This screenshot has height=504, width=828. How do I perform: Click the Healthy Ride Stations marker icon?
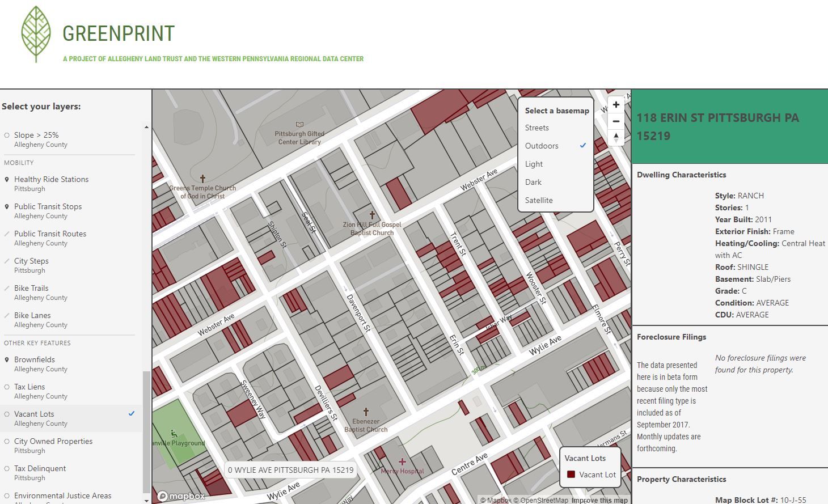point(7,180)
